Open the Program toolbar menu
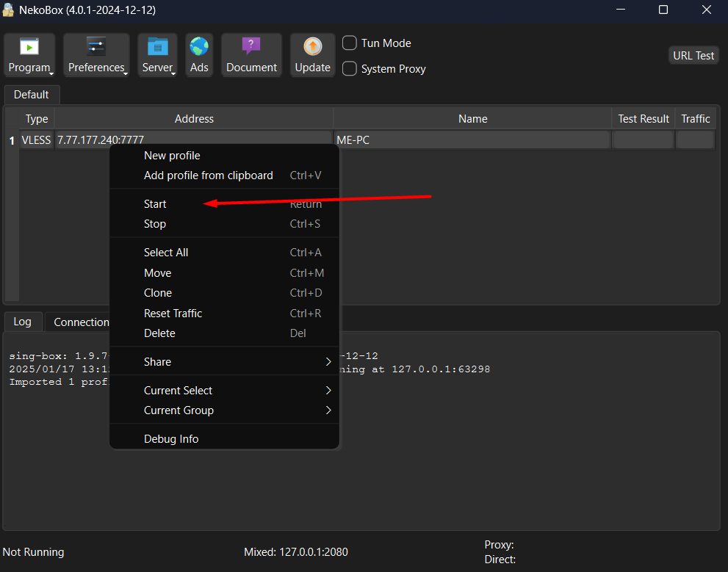This screenshot has height=572, width=728. [29, 55]
